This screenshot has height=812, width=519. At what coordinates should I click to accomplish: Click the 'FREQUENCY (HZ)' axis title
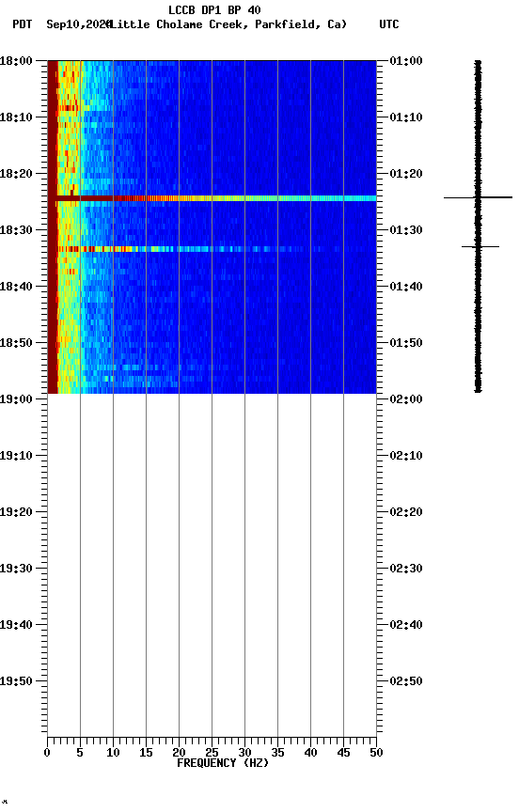point(223,763)
